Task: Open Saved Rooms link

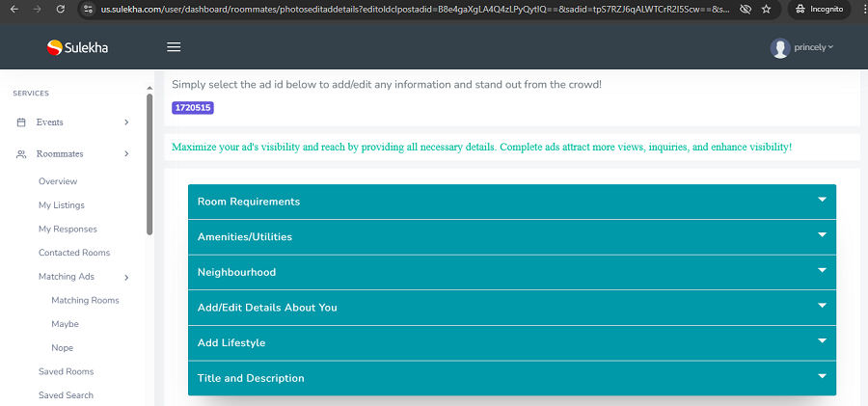Action: pyautogui.click(x=66, y=371)
